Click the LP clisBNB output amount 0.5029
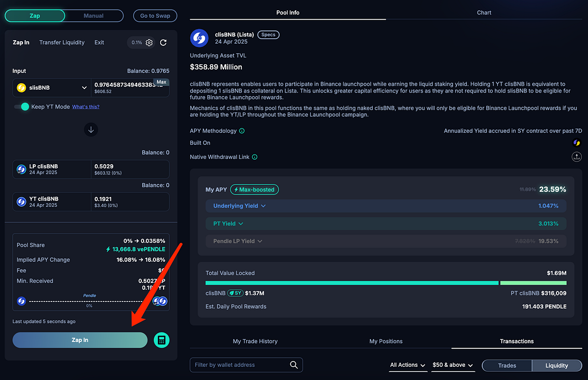 click(104, 166)
